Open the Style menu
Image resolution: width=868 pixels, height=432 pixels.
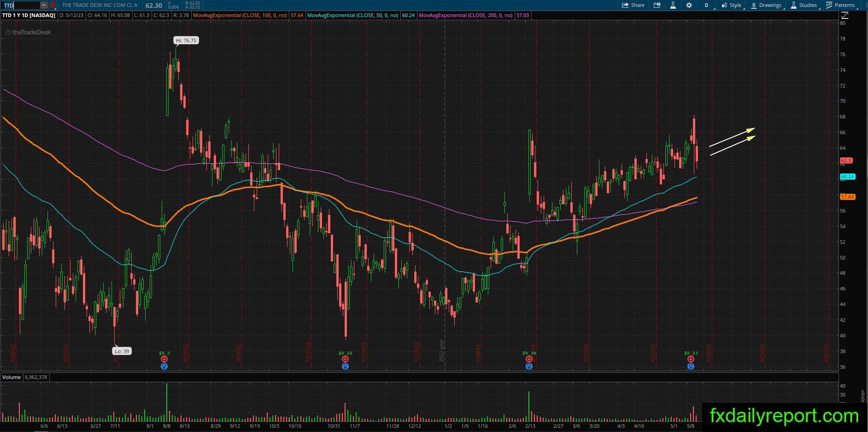tap(732, 5)
